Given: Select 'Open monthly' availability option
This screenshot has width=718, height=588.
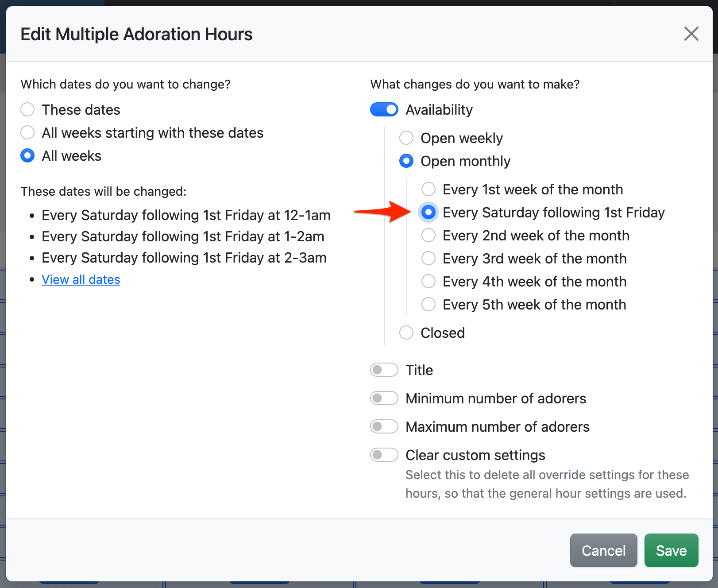Looking at the screenshot, I should tap(406, 161).
